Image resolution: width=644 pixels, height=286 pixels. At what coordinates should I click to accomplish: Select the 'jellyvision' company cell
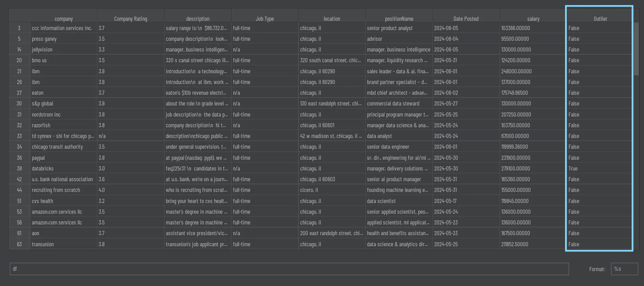click(x=42, y=50)
